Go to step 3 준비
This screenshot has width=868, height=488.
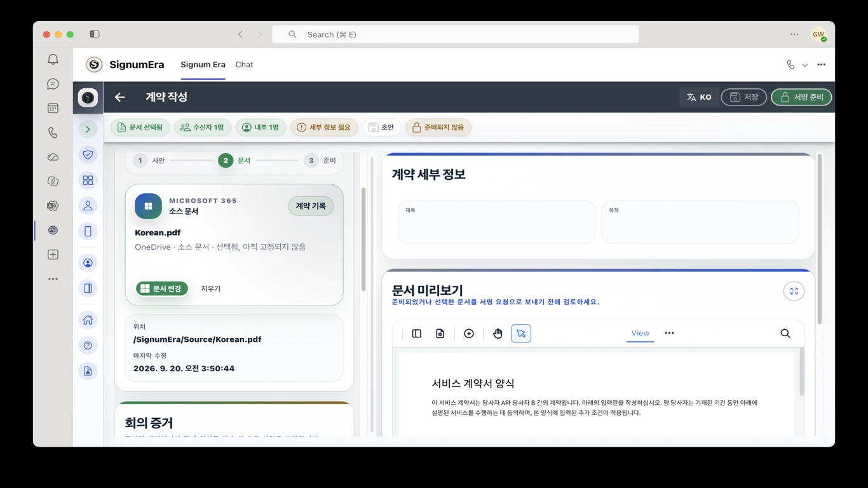point(320,161)
